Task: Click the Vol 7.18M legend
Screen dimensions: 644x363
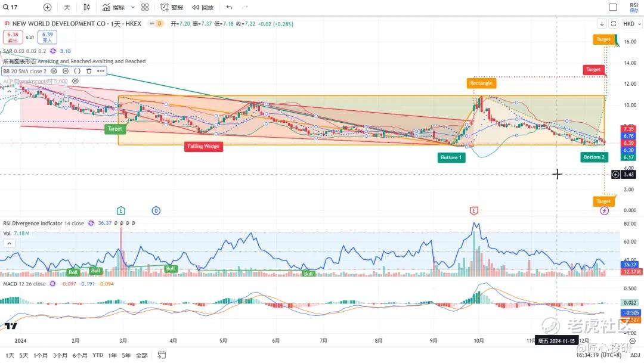Action: point(17,233)
